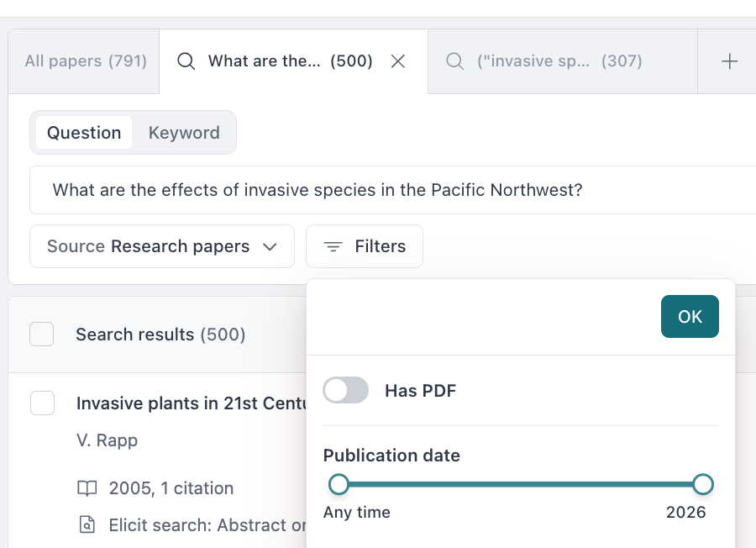
Task: Check the select-all Search results checkbox
Action: (x=42, y=335)
